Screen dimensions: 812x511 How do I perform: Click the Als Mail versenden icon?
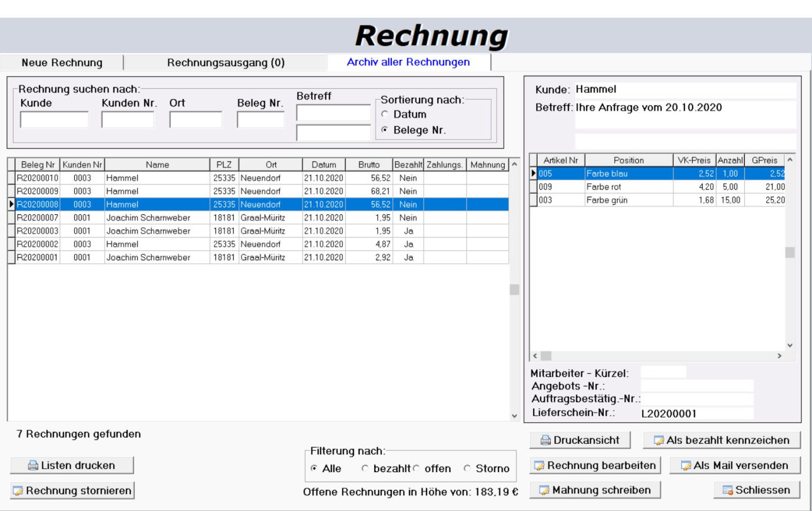click(x=685, y=466)
